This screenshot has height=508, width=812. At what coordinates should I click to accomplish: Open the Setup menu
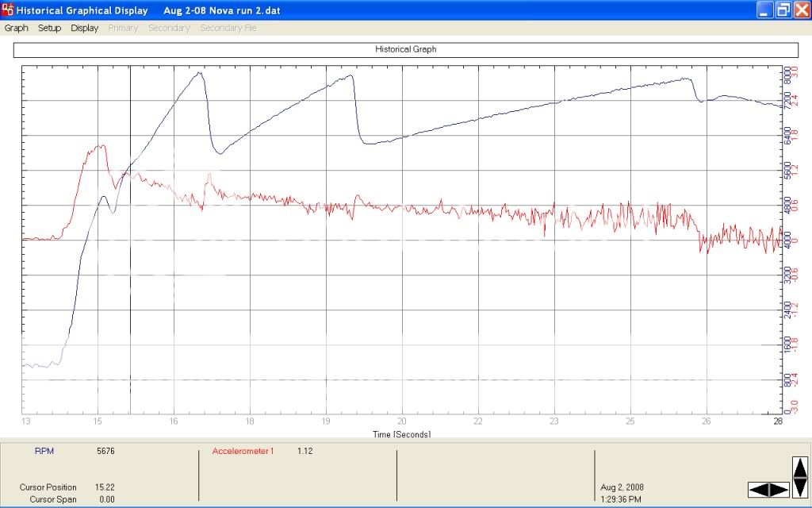(49, 28)
